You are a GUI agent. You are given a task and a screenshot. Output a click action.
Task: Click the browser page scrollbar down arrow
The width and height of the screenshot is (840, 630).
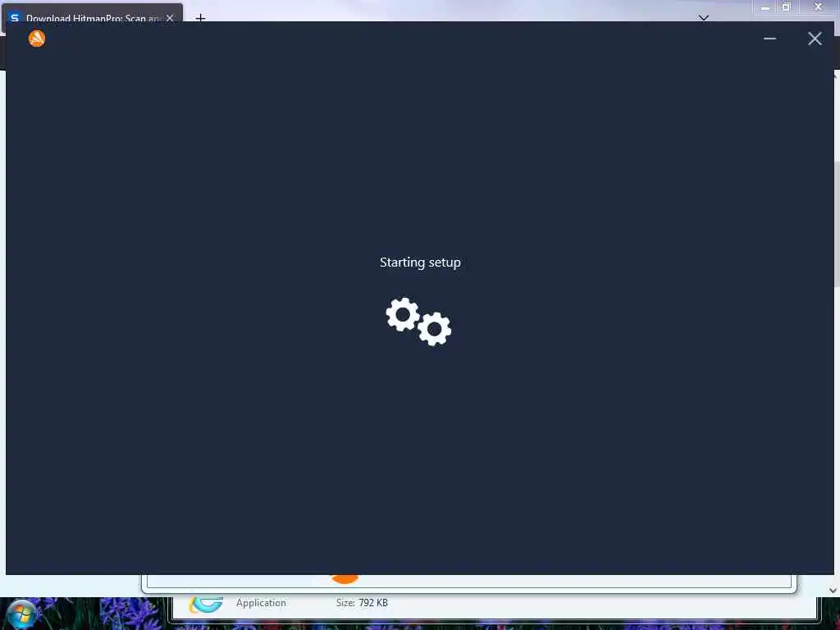(833, 591)
